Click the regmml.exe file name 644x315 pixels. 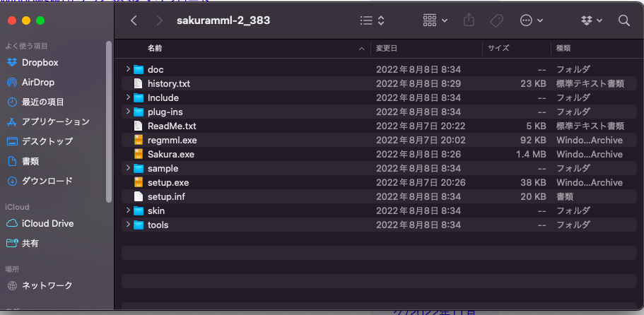coord(172,141)
